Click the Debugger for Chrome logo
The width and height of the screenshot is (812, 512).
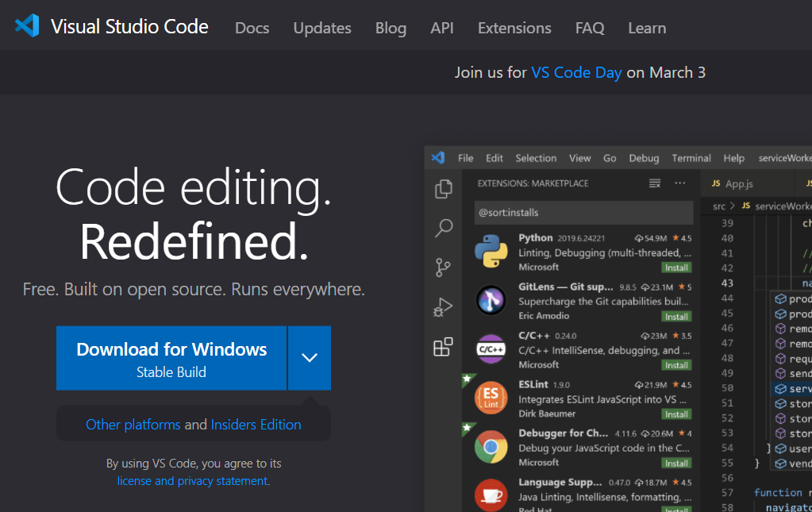pyautogui.click(x=491, y=446)
